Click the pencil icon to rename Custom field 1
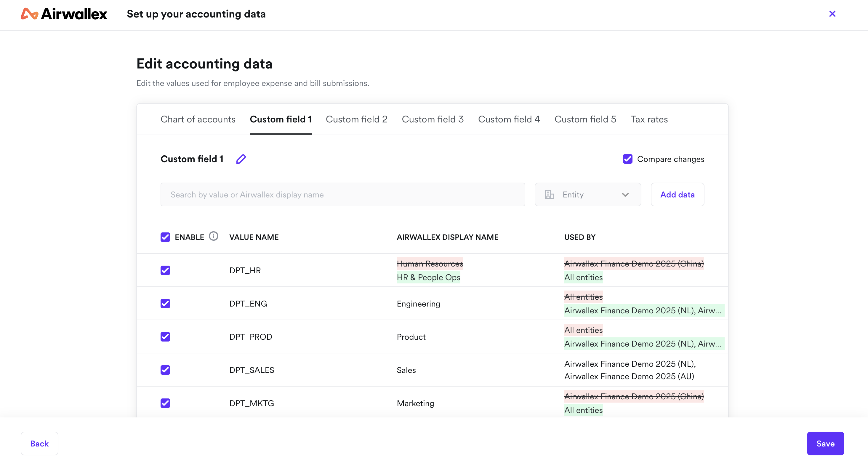Viewport: 868px width, 469px height. [241, 159]
